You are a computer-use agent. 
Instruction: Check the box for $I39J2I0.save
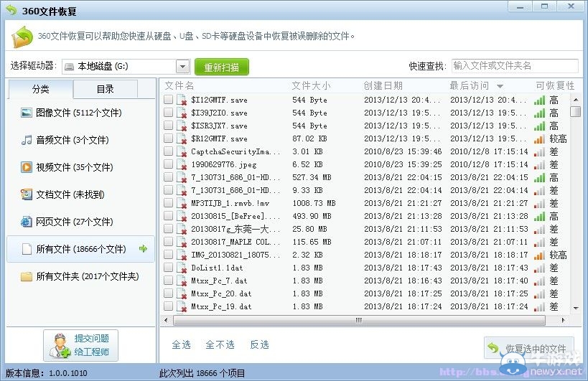point(169,112)
